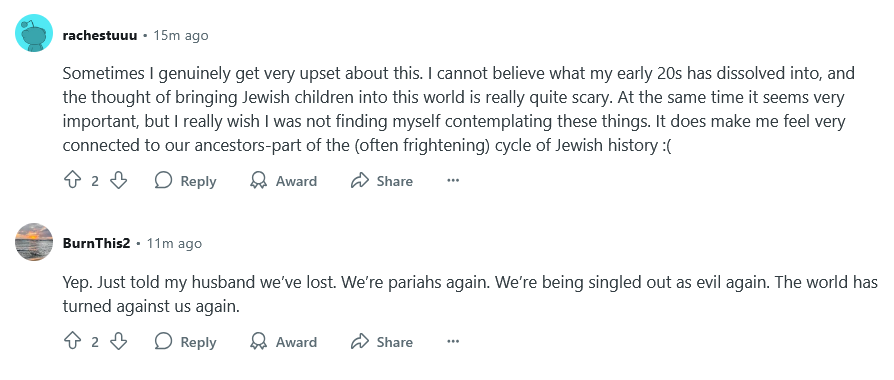The width and height of the screenshot is (894, 380).
Task: Upvote the comment by BurnThis2
Action: coord(72,342)
